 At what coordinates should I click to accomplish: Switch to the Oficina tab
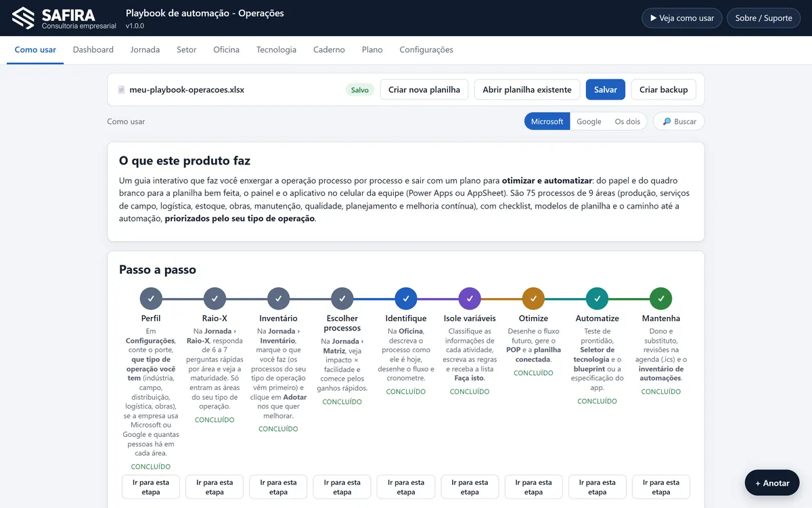pos(226,49)
